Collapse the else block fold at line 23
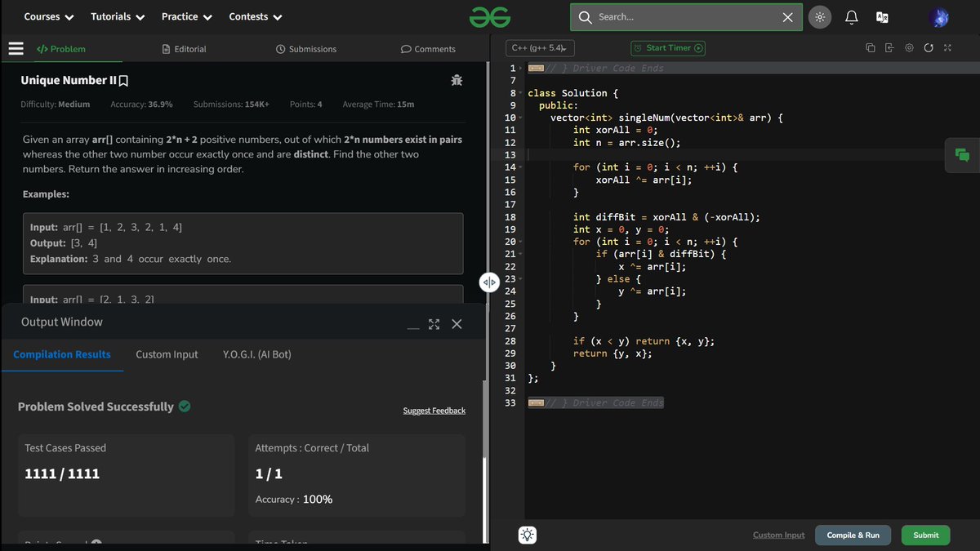The height and width of the screenshot is (551, 980). (x=522, y=279)
